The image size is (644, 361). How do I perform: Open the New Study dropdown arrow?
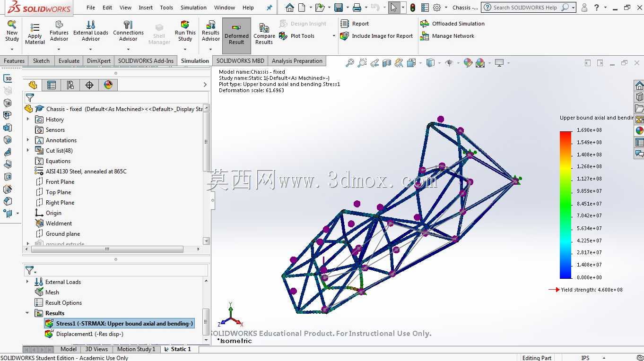tap(12, 49)
